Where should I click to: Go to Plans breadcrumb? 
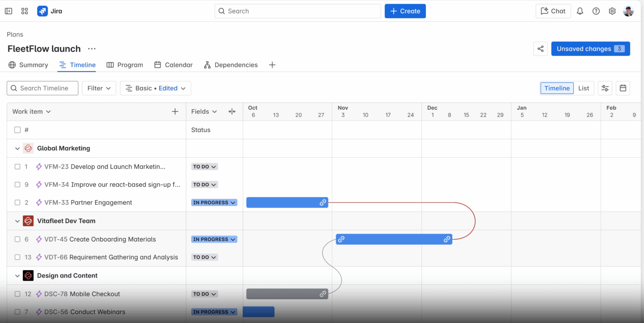point(15,34)
